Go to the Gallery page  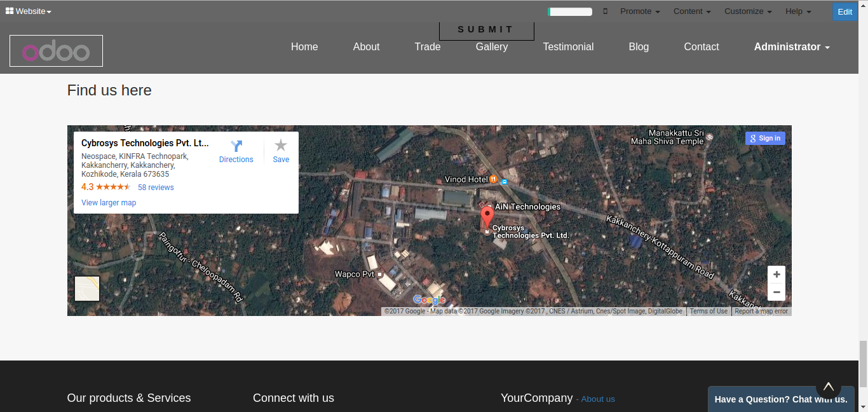click(491, 47)
